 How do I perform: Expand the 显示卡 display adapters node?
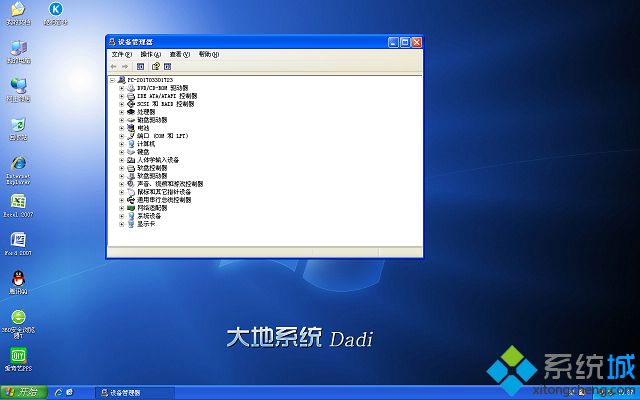[121, 224]
